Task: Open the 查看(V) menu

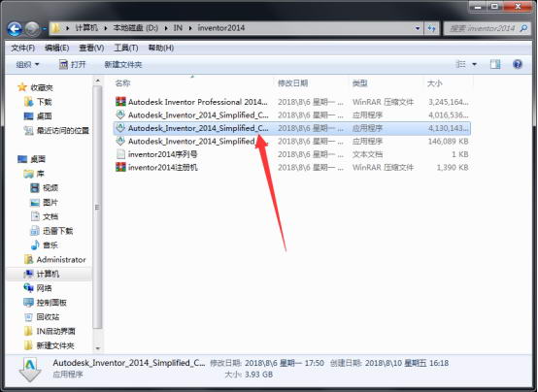Action: point(91,48)
